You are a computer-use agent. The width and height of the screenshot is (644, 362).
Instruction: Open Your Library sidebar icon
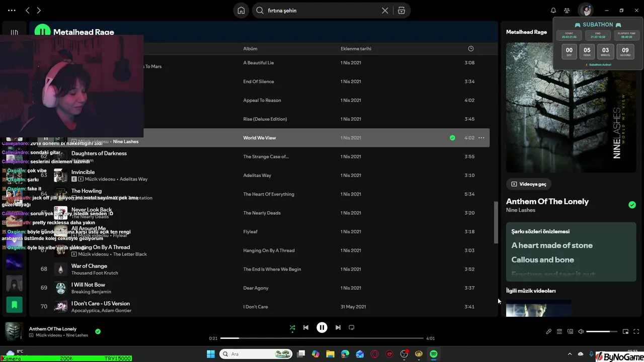(x=14, y=33)
